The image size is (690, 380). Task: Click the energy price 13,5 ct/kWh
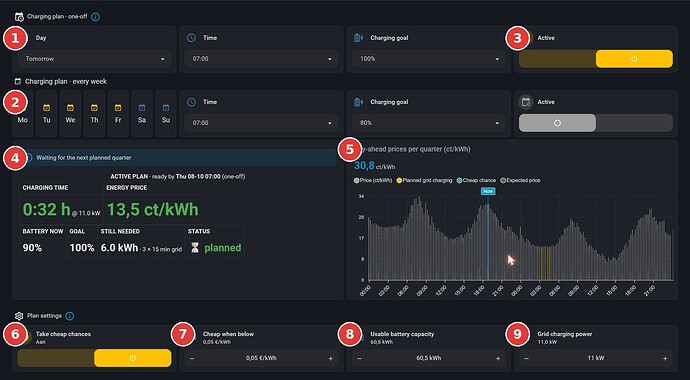(153, 210)
